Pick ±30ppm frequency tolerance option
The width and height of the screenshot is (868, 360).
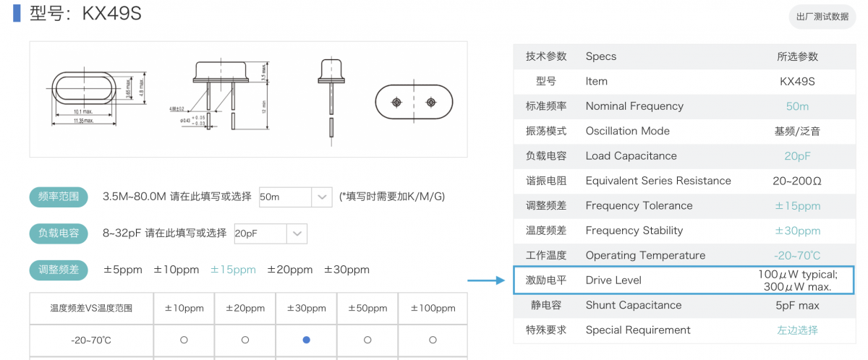click(x=346, y=270)
